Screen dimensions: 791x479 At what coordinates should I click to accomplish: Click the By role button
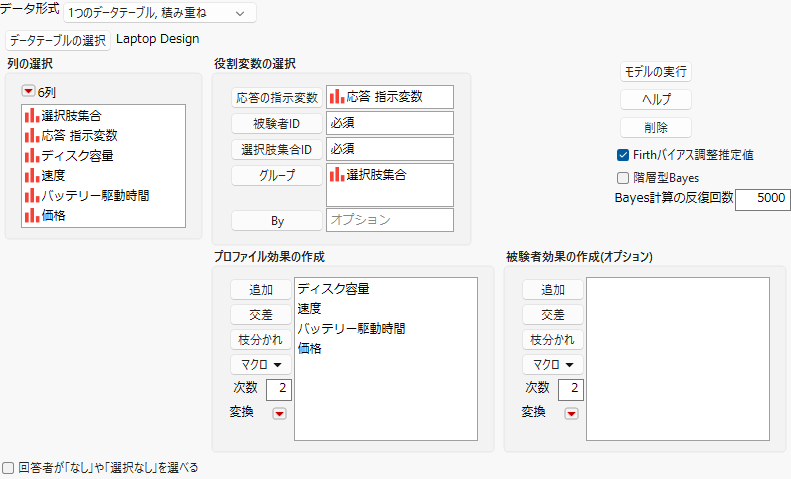point(277,221)
